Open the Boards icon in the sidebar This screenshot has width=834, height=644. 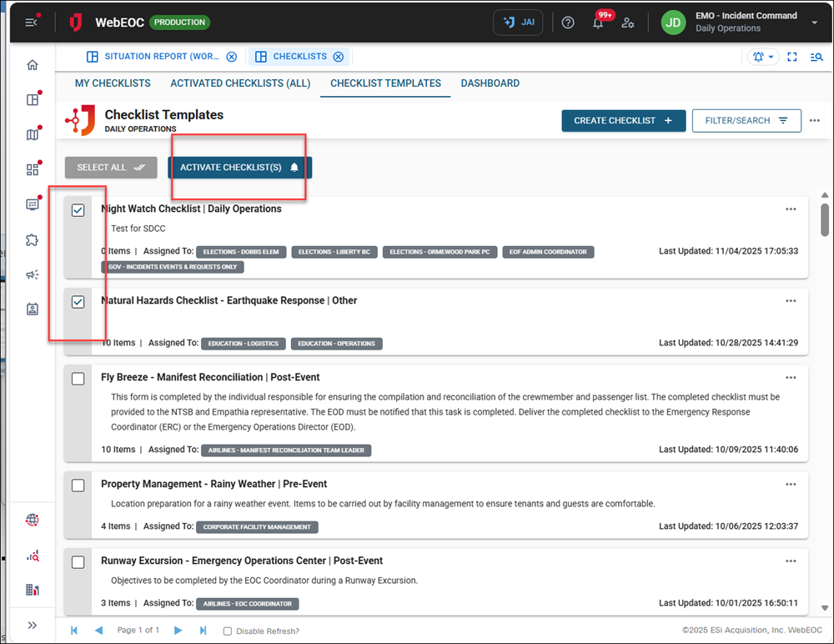pyautogui.click(x=32, y=98)
